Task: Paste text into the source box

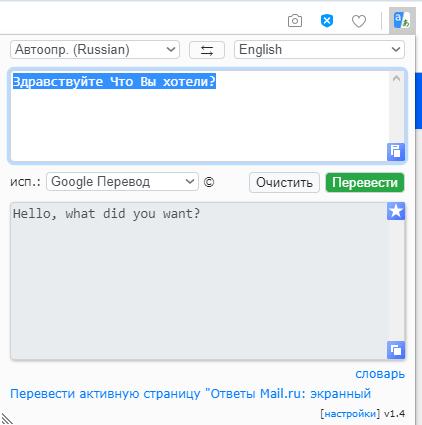Action: (x=396, y=152)
